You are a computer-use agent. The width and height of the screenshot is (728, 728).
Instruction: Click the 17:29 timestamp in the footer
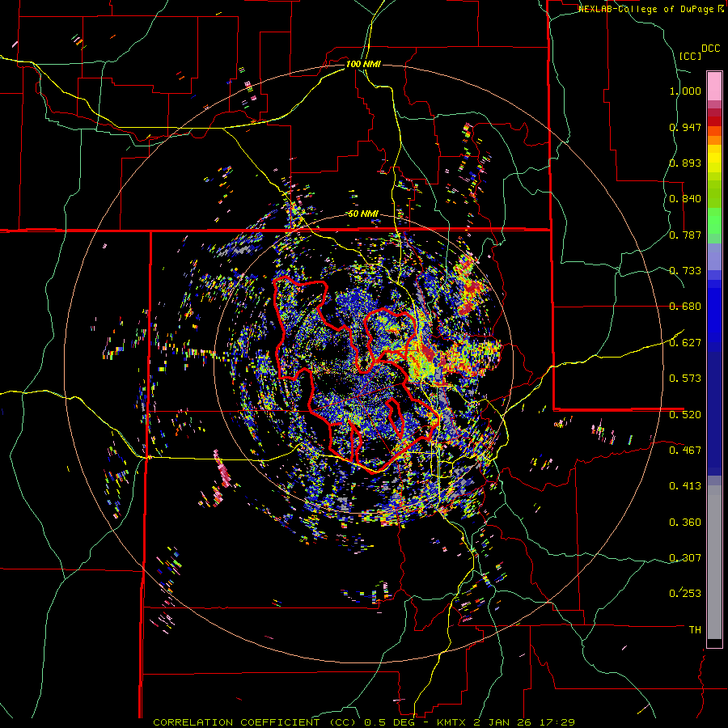point(557,722)
